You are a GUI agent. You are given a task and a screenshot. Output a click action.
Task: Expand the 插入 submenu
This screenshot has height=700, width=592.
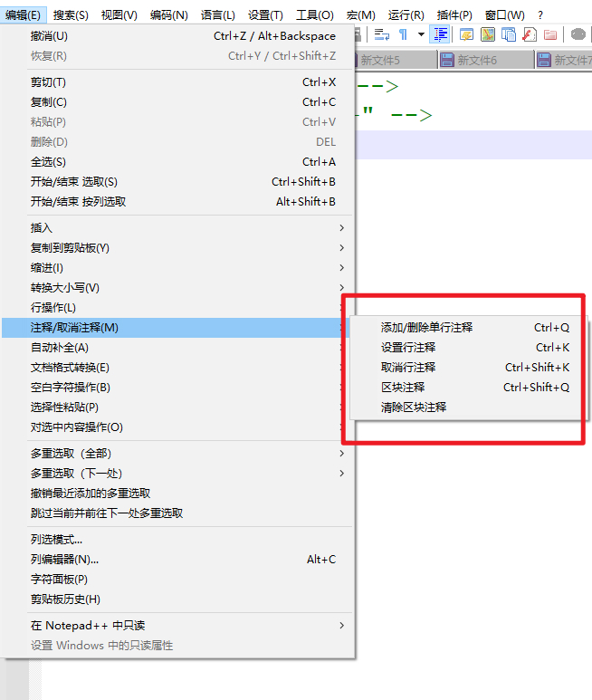point(177,227)
